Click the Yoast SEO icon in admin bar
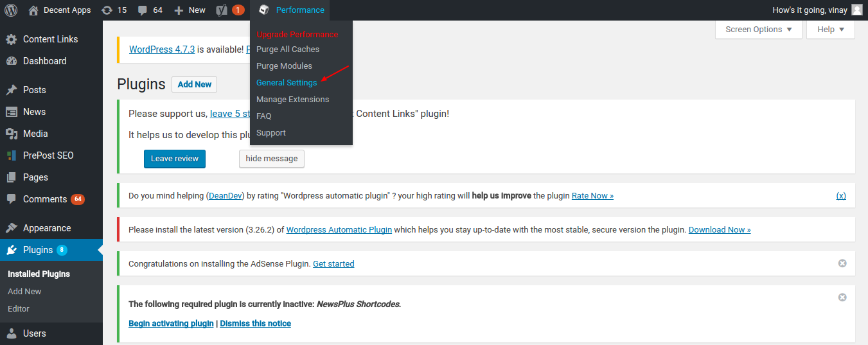 click(222, 10)
